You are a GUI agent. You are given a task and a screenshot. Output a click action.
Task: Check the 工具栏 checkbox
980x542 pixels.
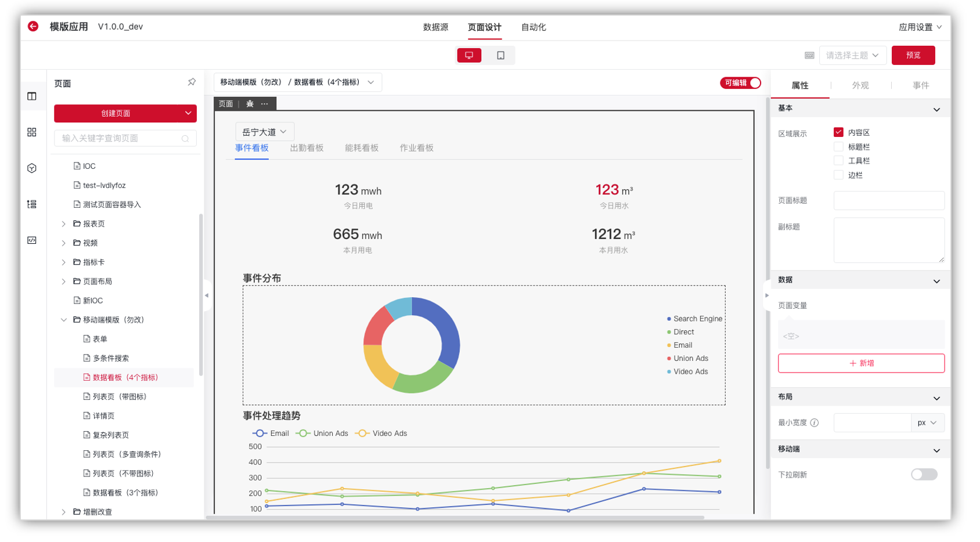pos(838,161)
